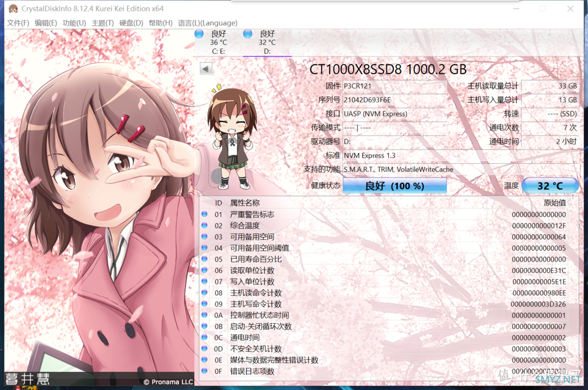Minimize the CrystalDiskInfo window

[516, 9]
